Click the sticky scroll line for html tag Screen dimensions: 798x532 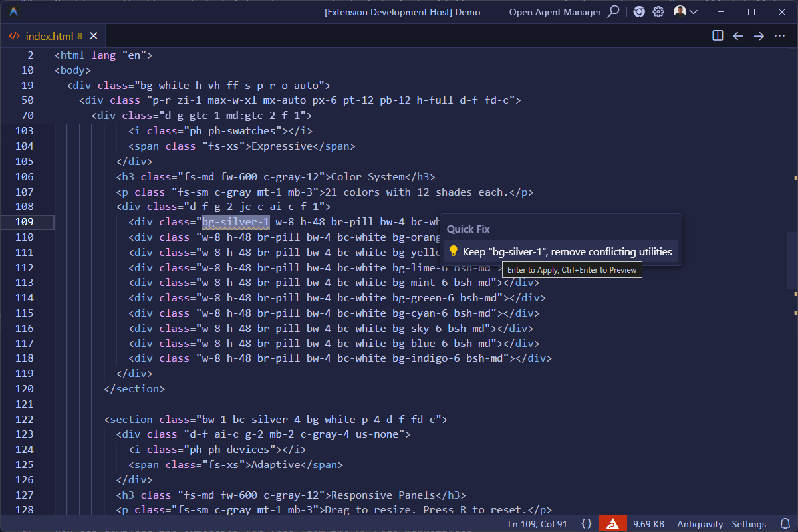(x=103, y=55)
